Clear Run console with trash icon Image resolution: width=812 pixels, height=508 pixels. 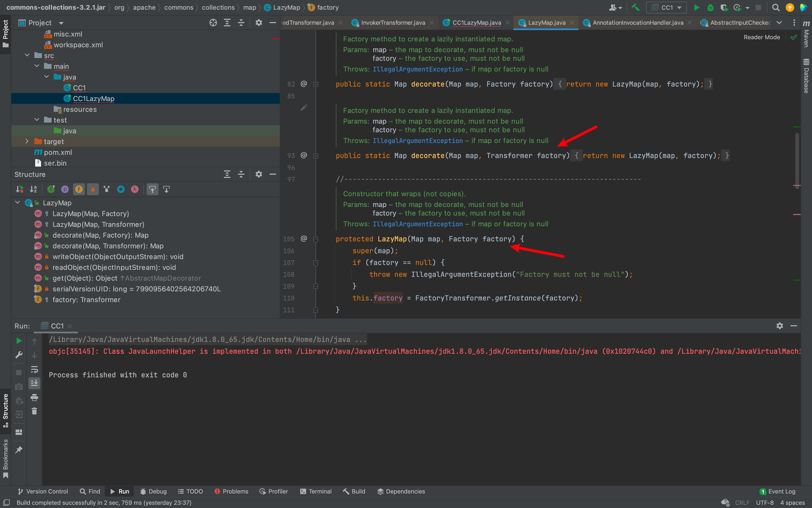[34, 411]
